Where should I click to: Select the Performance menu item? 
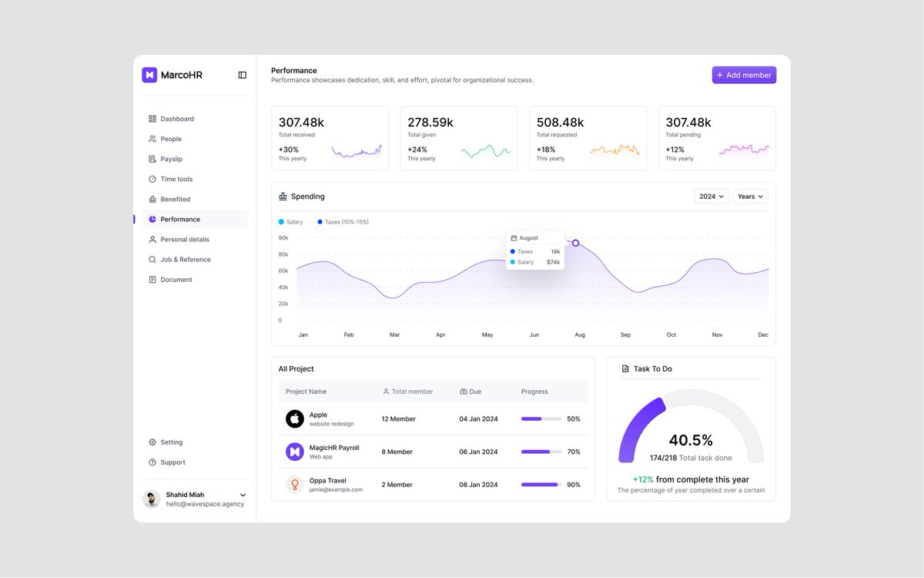coord(195,220)
